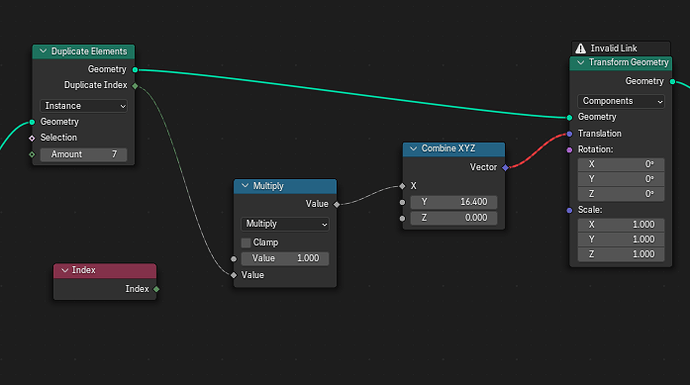Image resolution: width=690 pixels, height=385 pixels.
Task: Click the Duplicate Index label
Action: pos(95,85)
